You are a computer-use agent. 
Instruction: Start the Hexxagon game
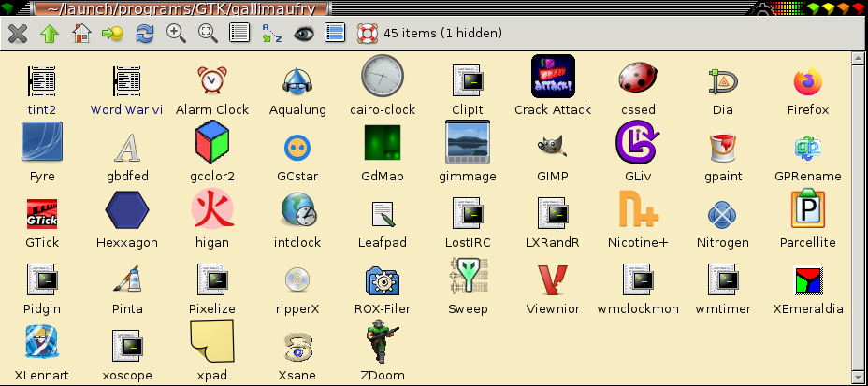127,209
